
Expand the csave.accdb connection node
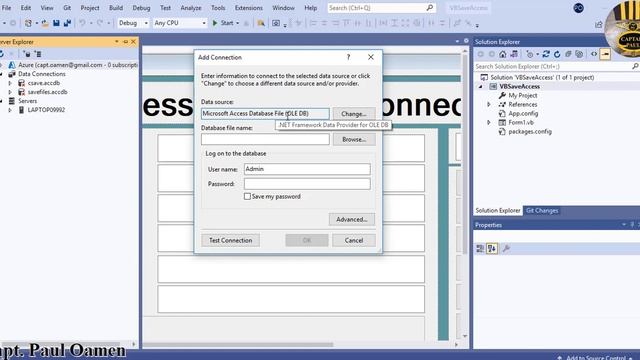pos(10,83)
